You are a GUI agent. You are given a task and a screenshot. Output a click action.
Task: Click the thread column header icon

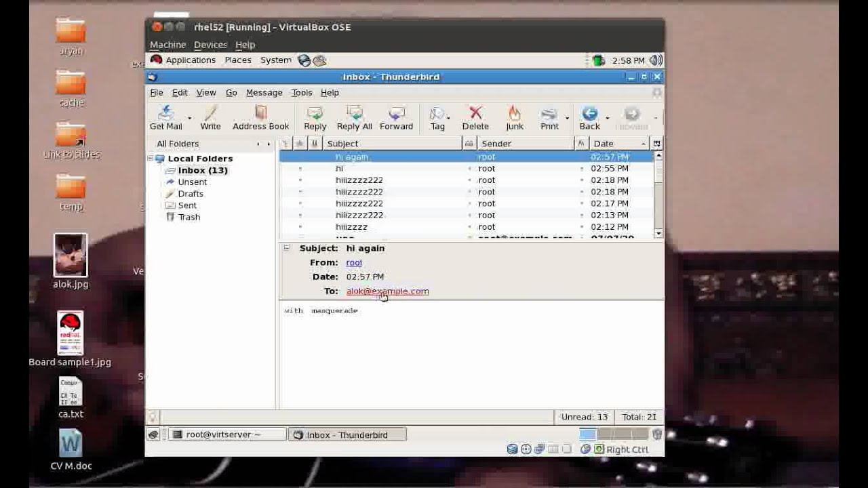coord(285,144)
